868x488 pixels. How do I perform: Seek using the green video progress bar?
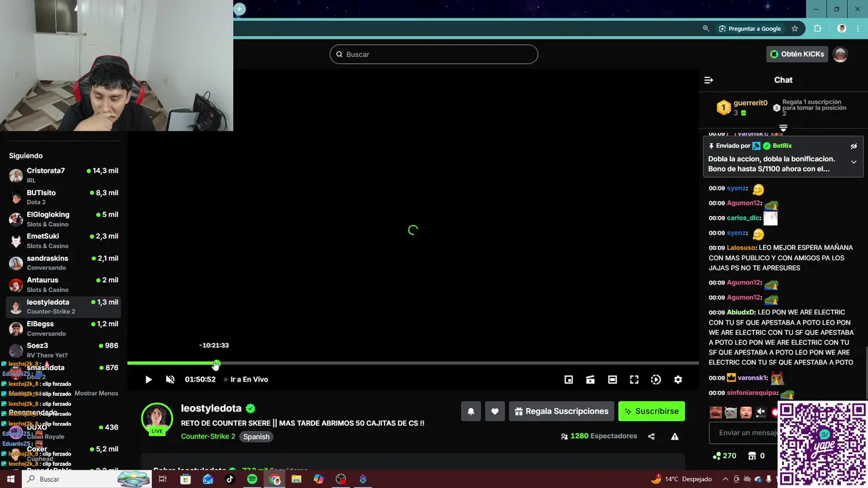tap(413, 363)
